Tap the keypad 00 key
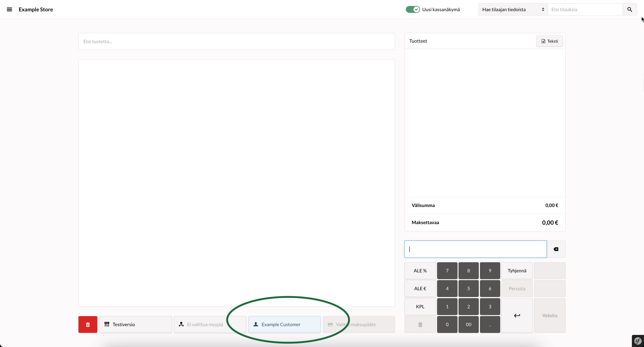The height and width of the screenshot is (347, 644). click(x=468, y=324)
